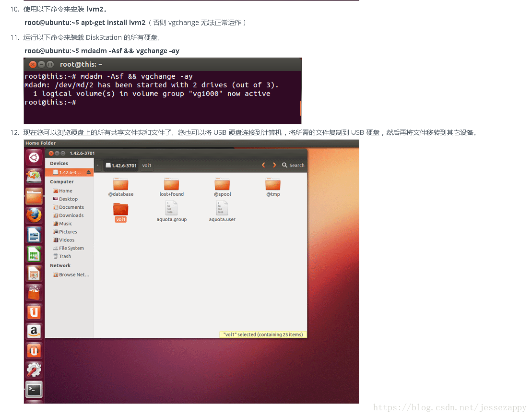Open the lost+found folder
This screenshot has width=532, height=417.
(171, 187)
